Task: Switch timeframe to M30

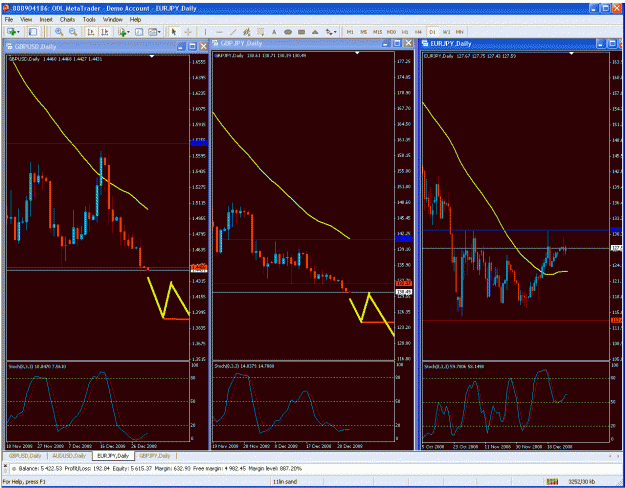Action: coord(391,32)
